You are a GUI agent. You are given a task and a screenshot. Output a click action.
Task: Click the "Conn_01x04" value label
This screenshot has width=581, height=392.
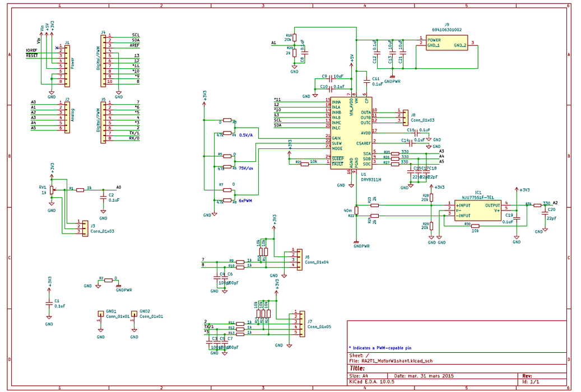tap(317, 262)
